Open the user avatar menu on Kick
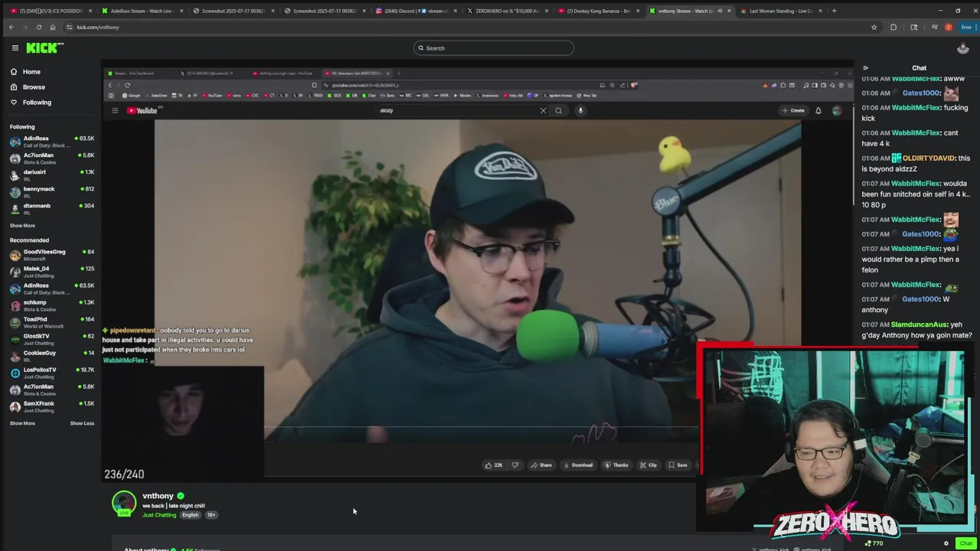Screen dimensions: 980x551 click(x=963, y=48)
